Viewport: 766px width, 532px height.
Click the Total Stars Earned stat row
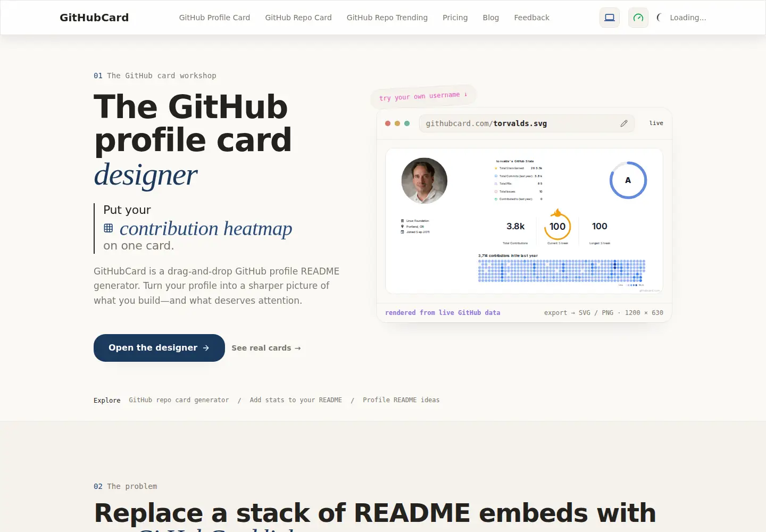coord(519,168)
